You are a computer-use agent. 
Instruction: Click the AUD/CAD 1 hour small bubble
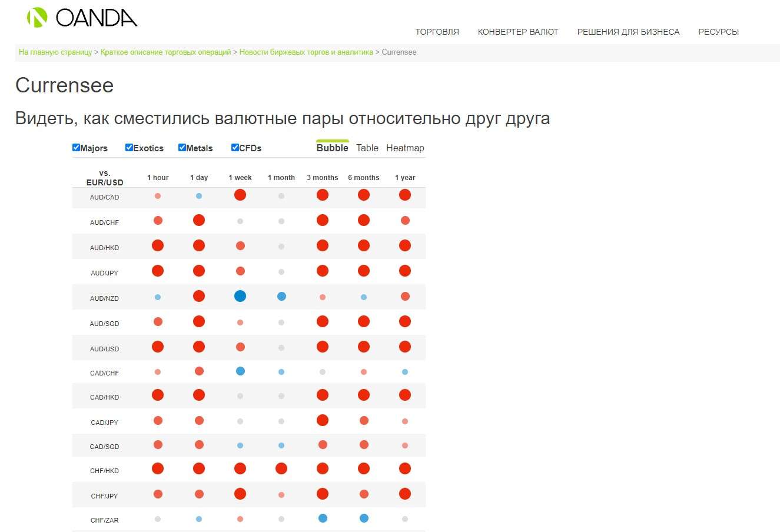(158, 196)
